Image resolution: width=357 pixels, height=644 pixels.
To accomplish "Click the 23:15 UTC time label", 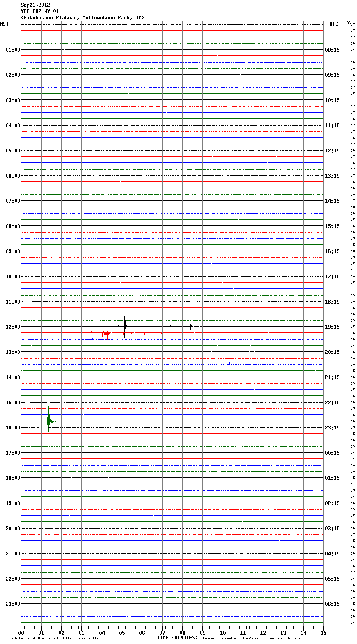I will click(x=332, y=428).
